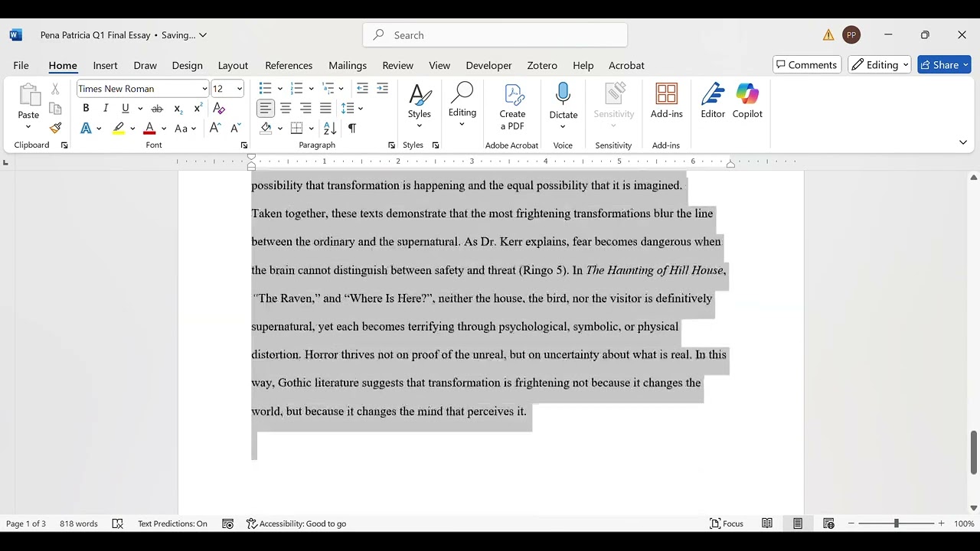
Task: Open the Numbering list dropdown
Action: pyautogui.click(x=311, y=89)
